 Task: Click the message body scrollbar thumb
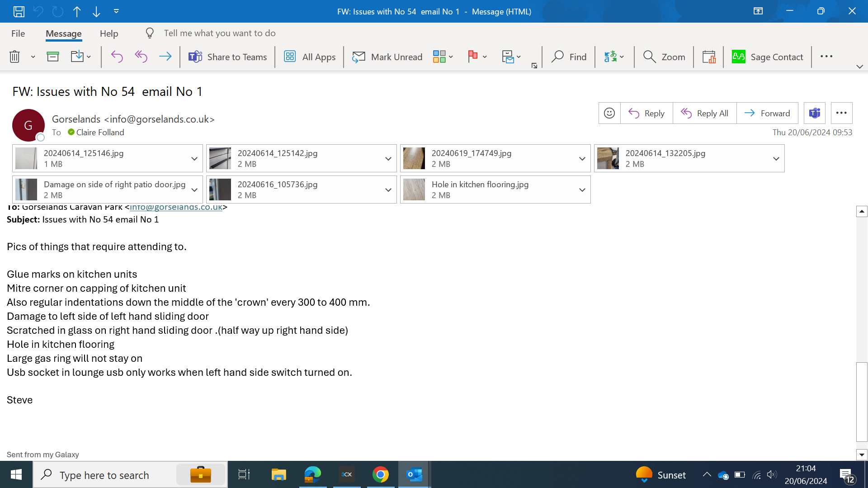pyautogui.click(x=862, y=402)
